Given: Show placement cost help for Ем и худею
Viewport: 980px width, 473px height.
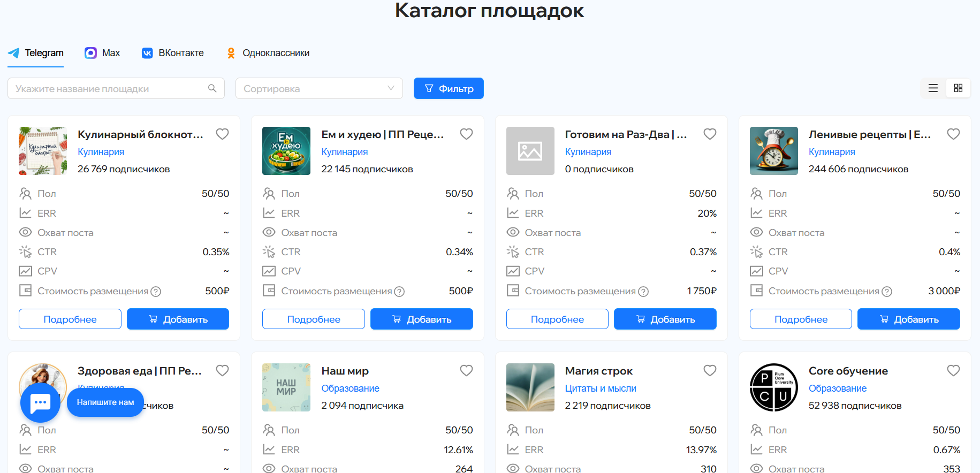Looking at the screenshot, I should pyautogui.click(x=399, y=292).
